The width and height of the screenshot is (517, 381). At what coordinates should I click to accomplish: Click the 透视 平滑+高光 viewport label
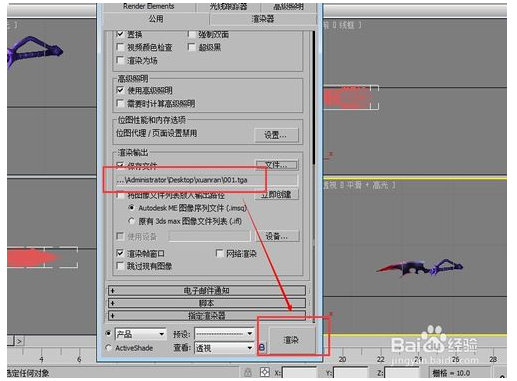[x=360, y=185]
